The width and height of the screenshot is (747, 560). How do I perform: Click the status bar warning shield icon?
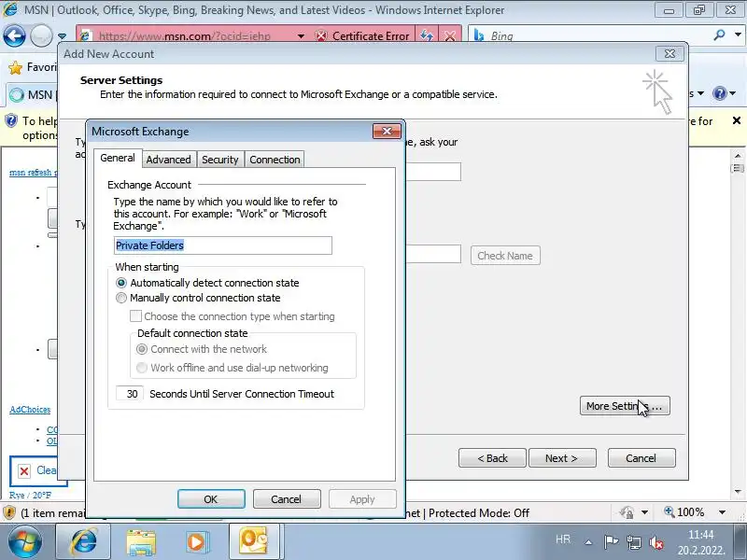click(9, 512)
